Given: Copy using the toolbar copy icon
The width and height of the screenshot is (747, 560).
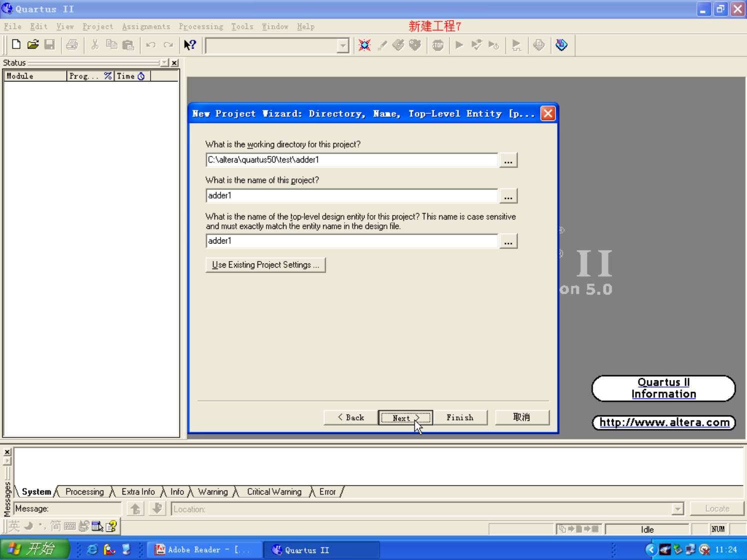Looking at the screenshot, I should pyautogui.click(x=111, y=45).
